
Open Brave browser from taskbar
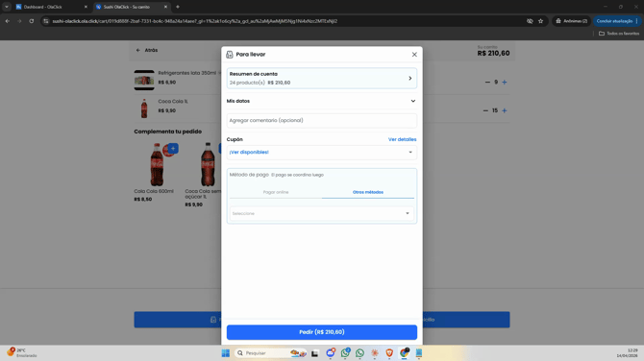coord(389,353)
